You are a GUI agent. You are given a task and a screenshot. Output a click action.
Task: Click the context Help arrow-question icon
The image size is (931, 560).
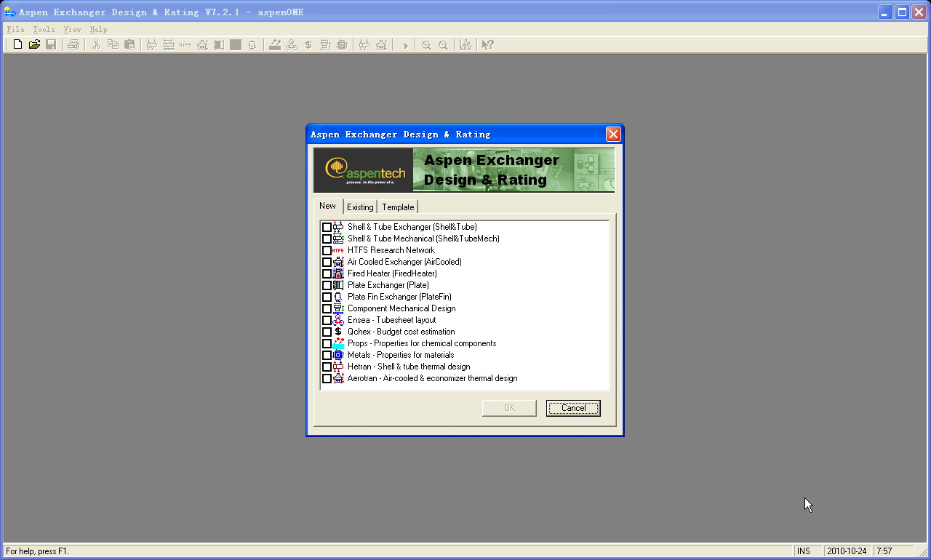coord(488,45)
